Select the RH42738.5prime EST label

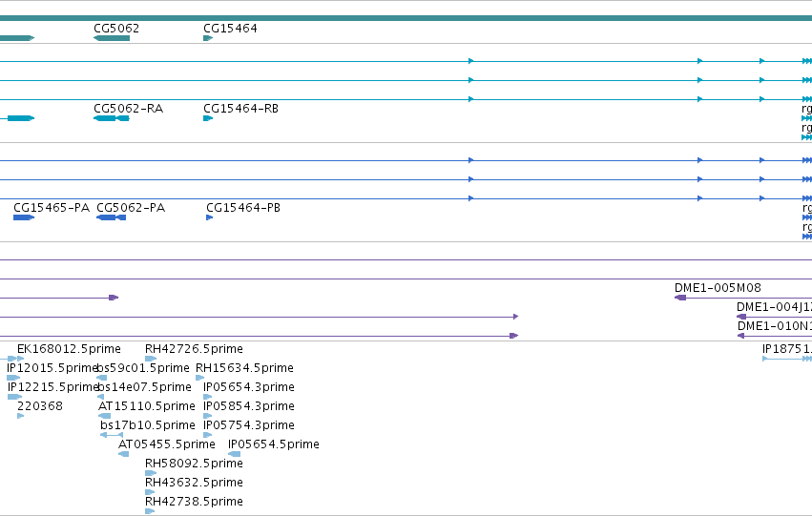point(195,502)
